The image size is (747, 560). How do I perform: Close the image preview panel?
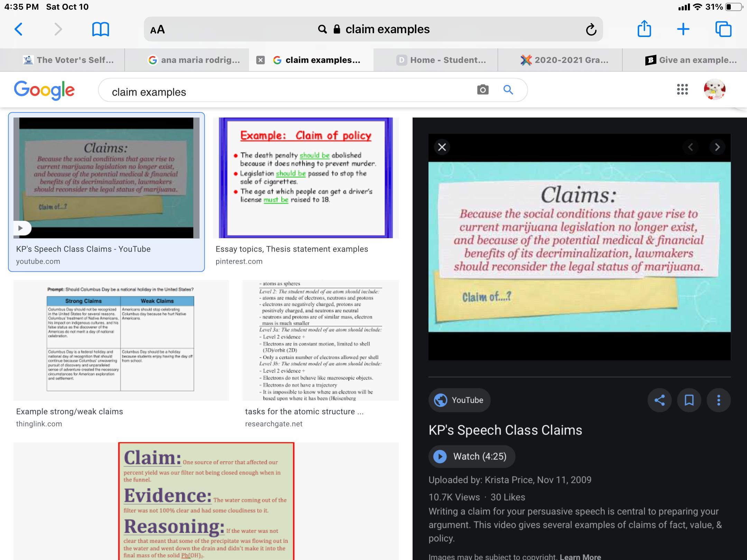point(442,147)
